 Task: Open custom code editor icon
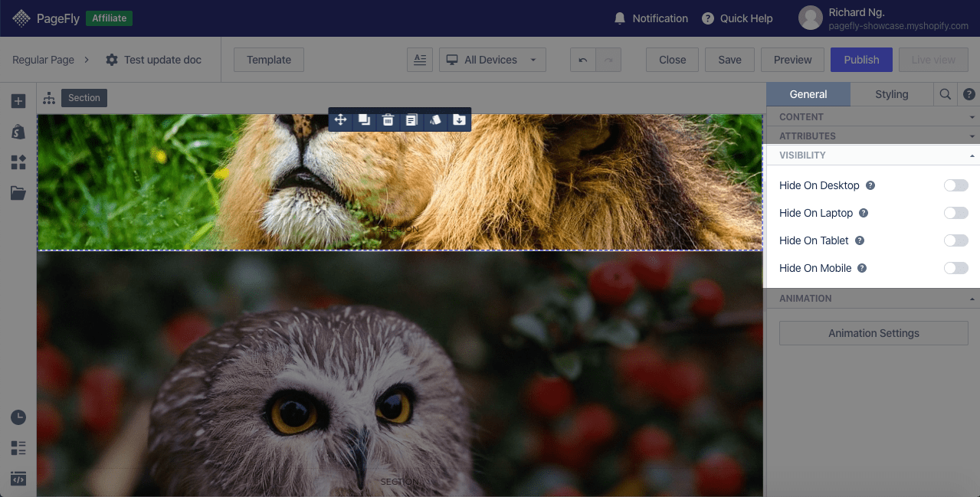pyautogui.click(x=18, y=479)
